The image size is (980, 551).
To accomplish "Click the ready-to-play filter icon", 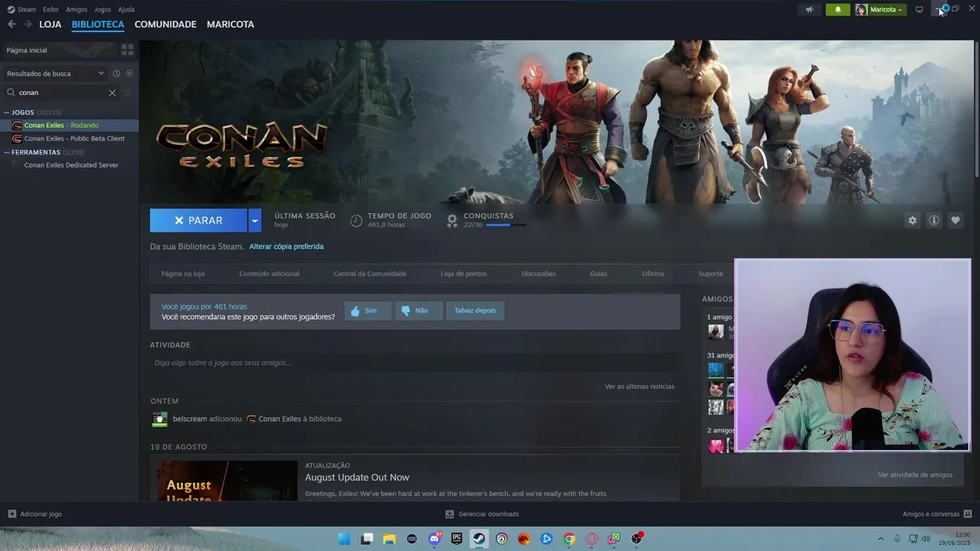I will pyautogui.click(x=129, y=73).
